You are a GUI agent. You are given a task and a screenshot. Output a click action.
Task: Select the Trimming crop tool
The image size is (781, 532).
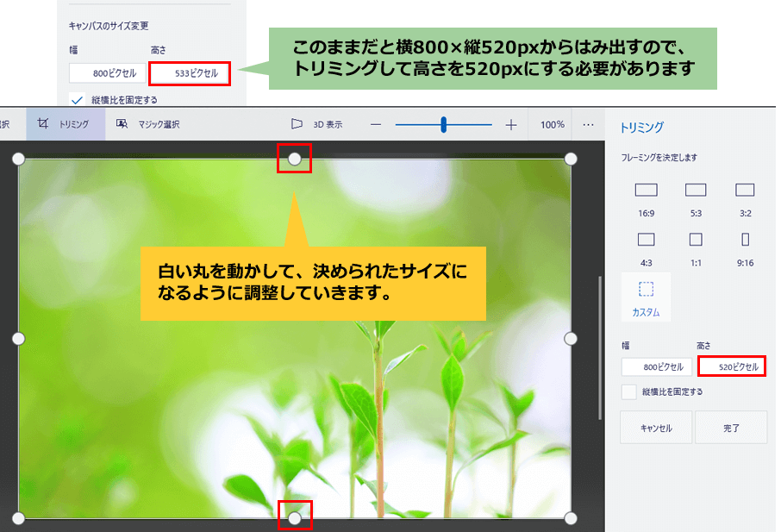pos(65,124)
